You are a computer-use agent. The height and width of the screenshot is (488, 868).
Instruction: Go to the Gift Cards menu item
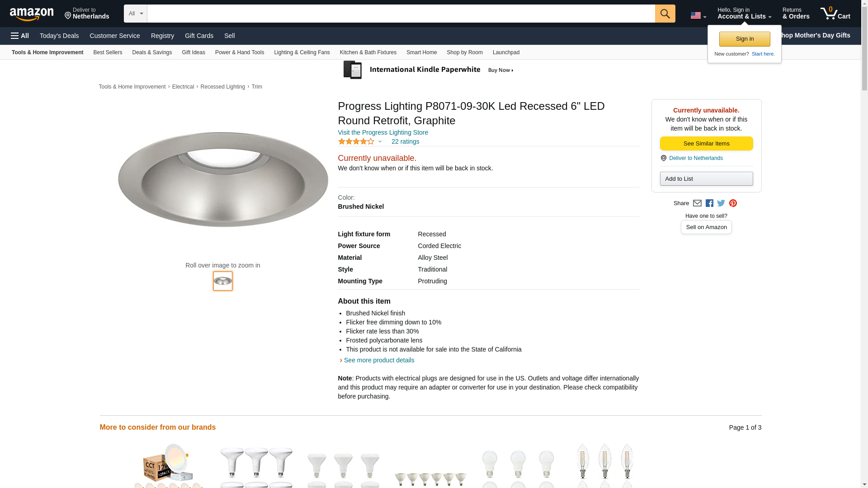199,36
